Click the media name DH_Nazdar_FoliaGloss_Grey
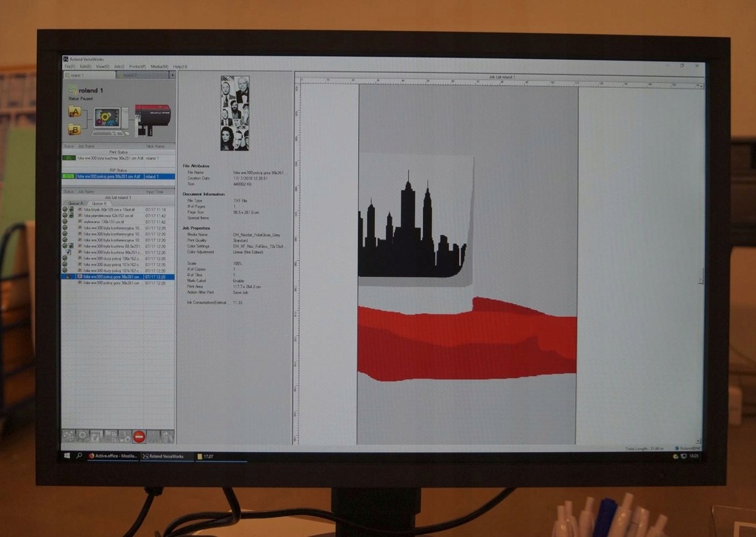 pyautogui.click(x=256, y=235)
